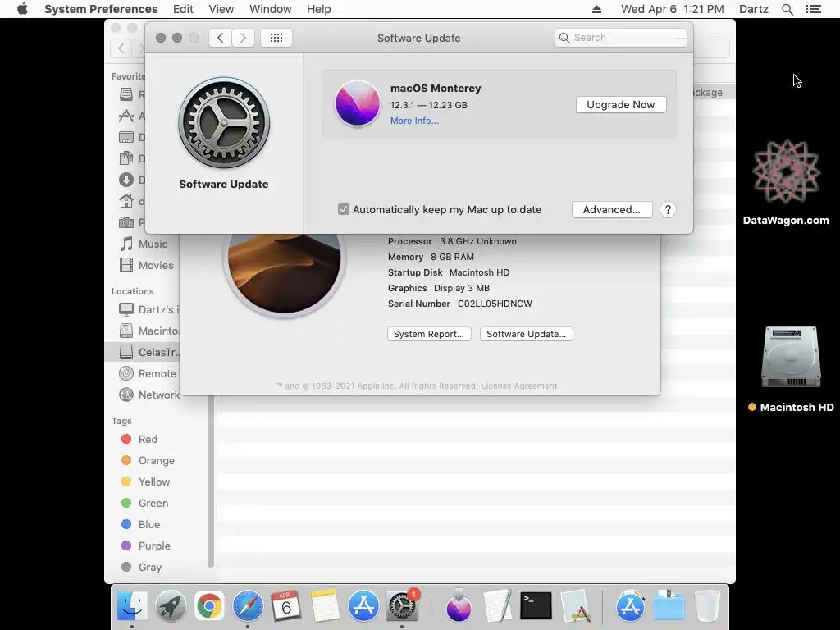Open the Calendar app showing APR 6
Viewport: 840px width, 630px height.
coord(286,606)
